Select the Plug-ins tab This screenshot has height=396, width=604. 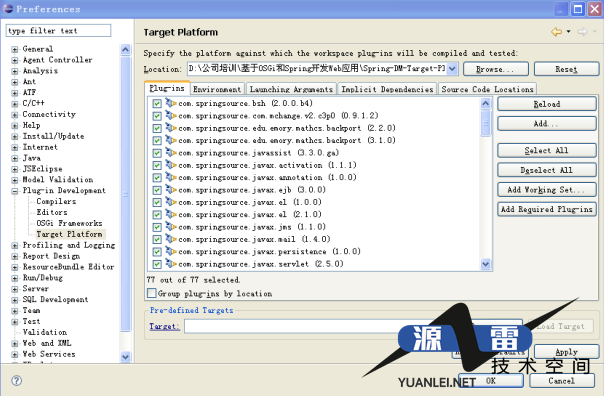[167, 88]
